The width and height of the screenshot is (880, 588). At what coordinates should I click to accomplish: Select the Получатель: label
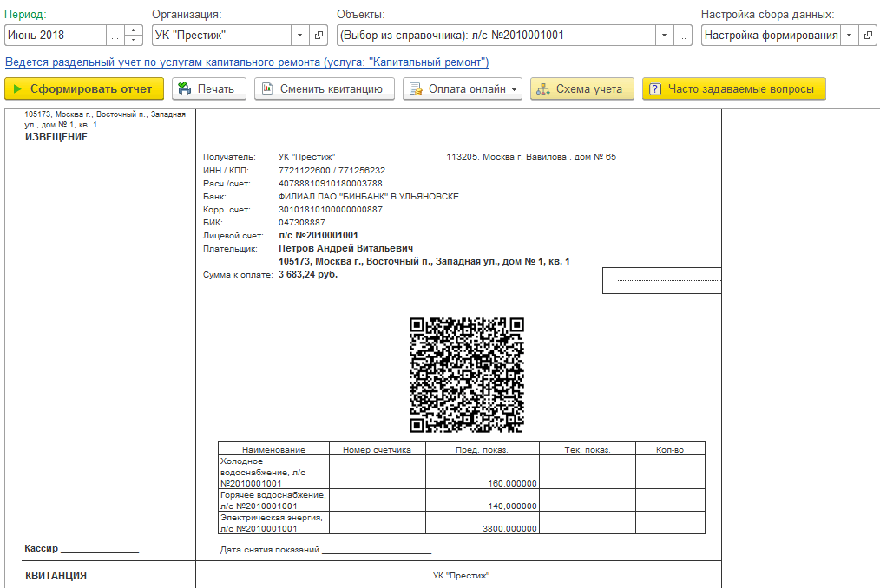pos(229,157)
